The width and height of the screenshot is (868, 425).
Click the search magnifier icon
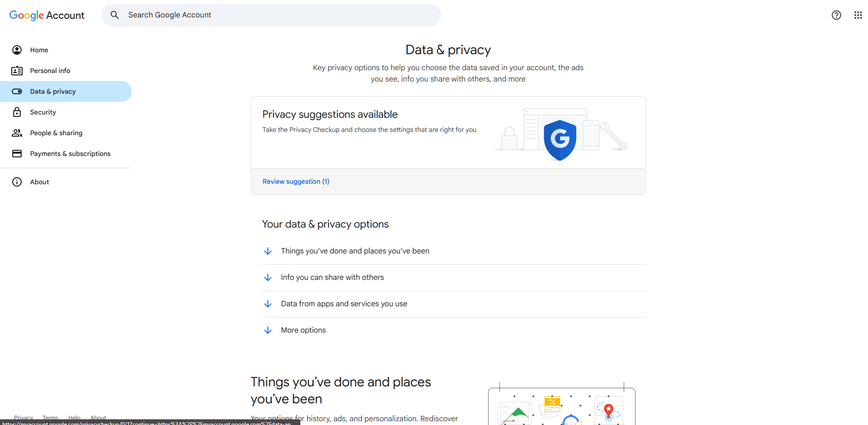click(x=114, y=15)
